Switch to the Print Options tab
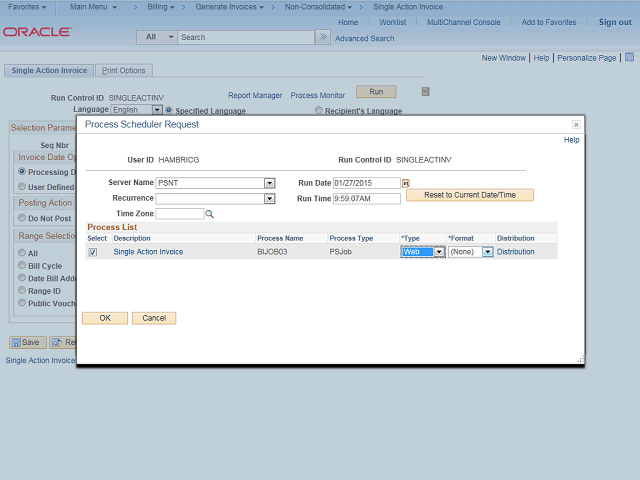Screen dimensions: 640x480 pyautogui.click(x=124, y=71)
